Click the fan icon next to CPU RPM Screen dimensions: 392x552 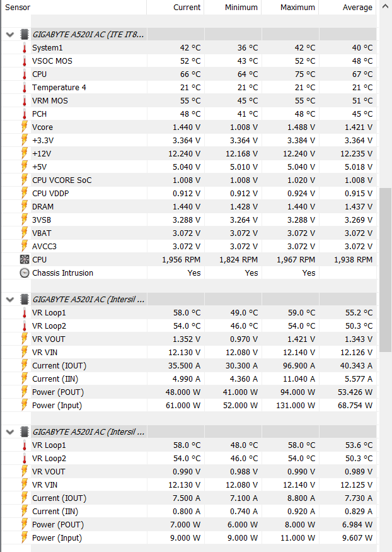pyautogui.click(x=25, y=259)
